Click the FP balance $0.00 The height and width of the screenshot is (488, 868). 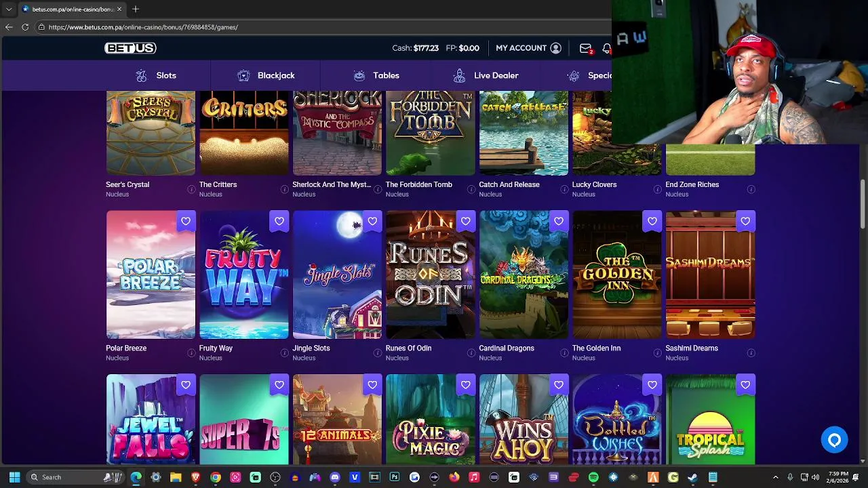click(x=462, y=48)
